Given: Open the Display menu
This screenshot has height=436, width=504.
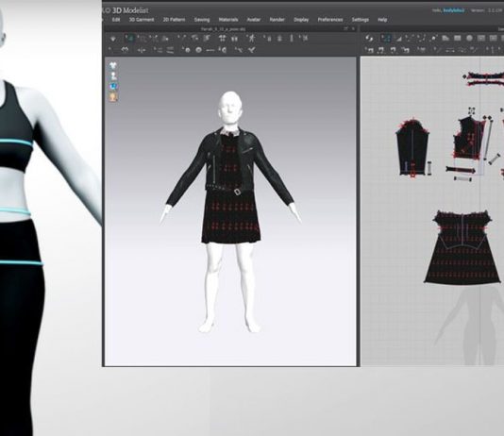Looking at the screenshot, I should [301, 20].
